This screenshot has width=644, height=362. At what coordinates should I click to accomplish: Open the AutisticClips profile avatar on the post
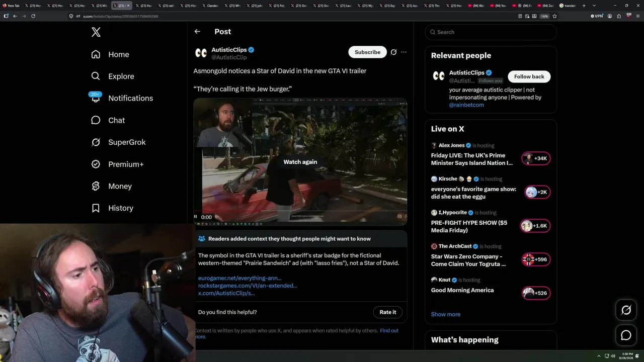pos(201,53)
